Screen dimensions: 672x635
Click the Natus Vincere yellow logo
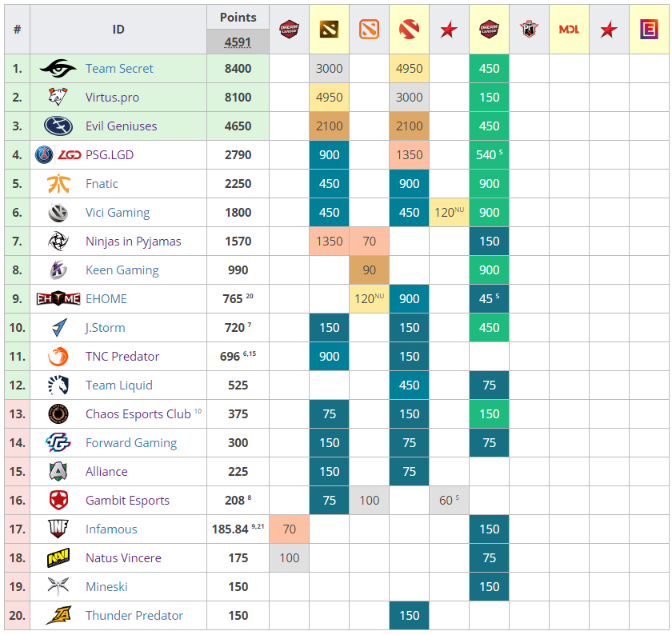[58, 558]
